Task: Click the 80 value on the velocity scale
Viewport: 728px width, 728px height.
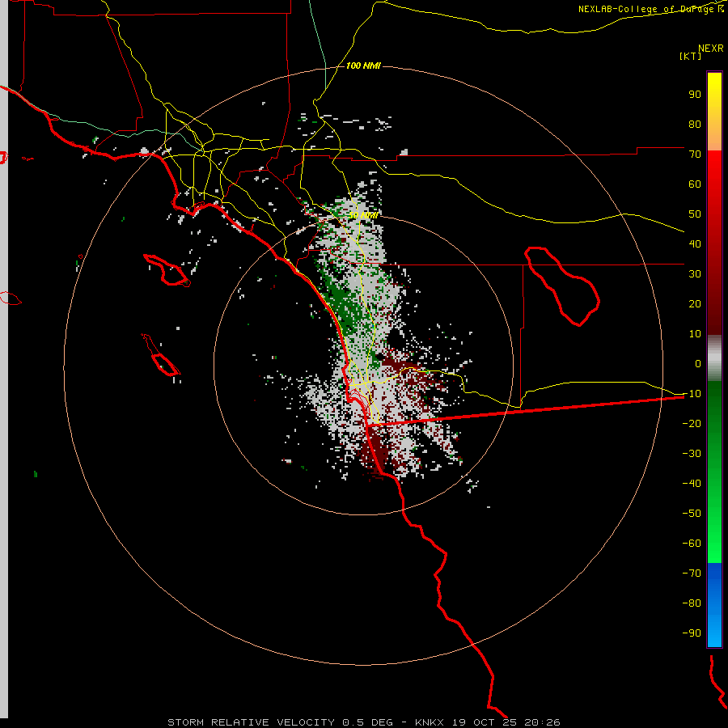Action: [x=695, y=124]
